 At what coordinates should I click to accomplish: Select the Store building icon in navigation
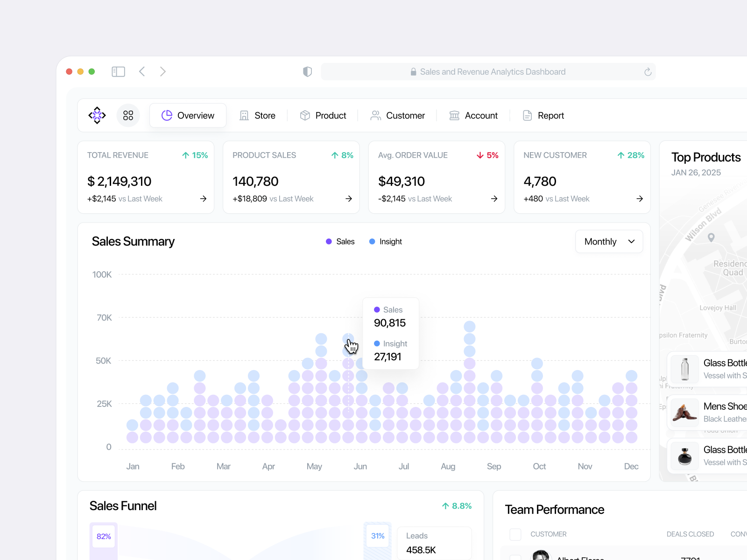[245, 115]
